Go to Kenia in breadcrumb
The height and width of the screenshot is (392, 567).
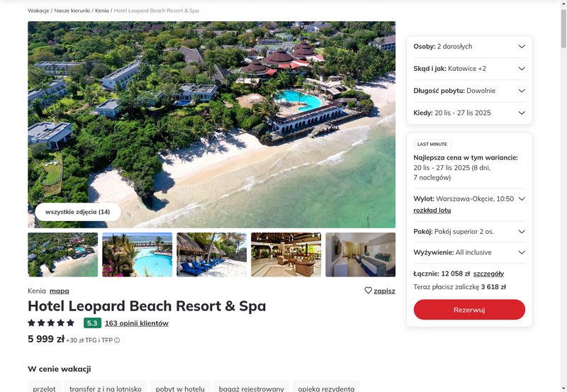tap(102, 11)
